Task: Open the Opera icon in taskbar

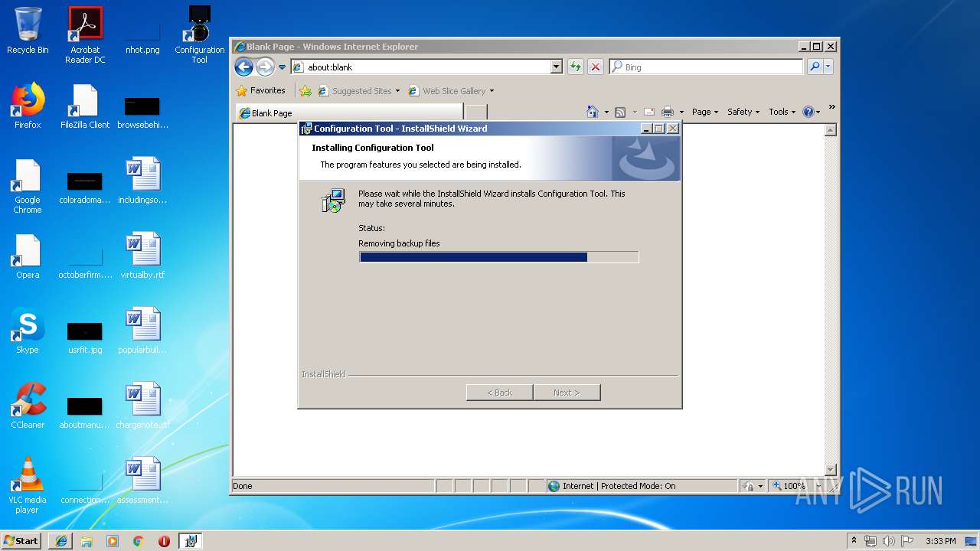Action: (x=164, y=541)
